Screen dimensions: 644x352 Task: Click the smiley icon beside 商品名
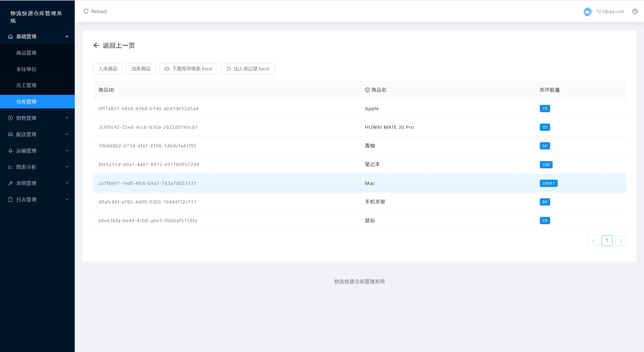coord(367,90)
